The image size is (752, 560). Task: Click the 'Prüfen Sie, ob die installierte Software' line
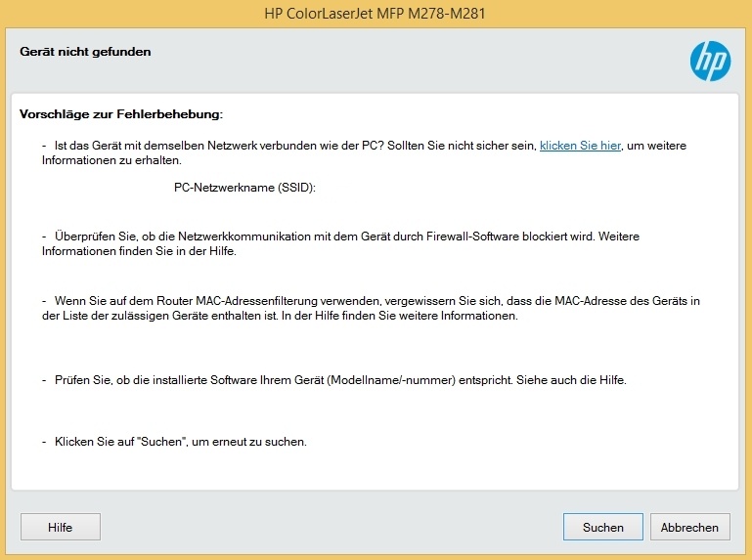click(x=334, y=380)
